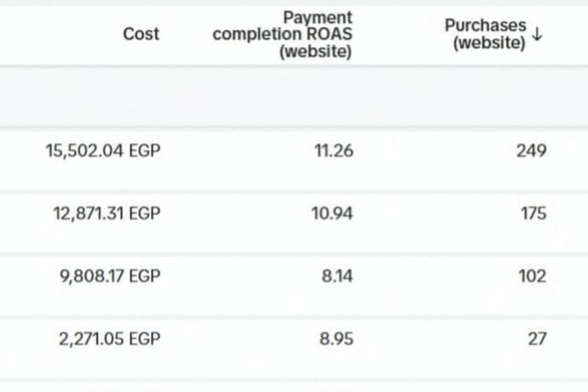Click the 8.95 ROAS value

335,339
